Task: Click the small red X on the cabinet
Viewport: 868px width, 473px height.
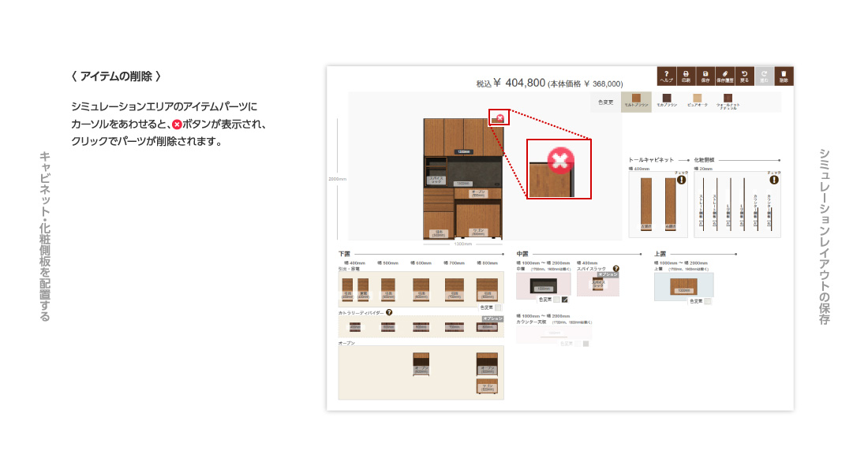Action: 500,117
